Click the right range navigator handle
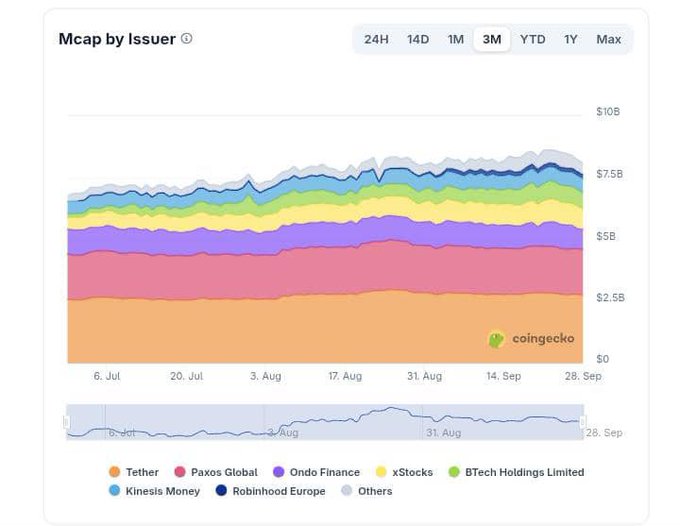Viewport: 680px width, 526px height. 583,422
